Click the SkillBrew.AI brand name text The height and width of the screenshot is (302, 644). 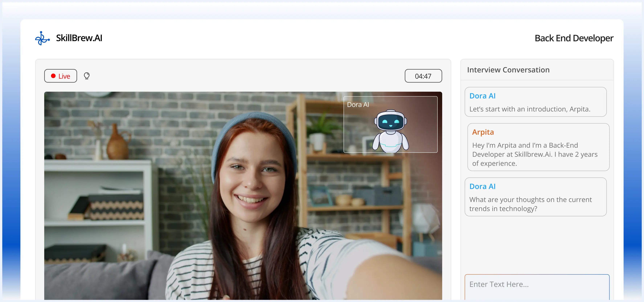pyautogui.click(x=79, y=38)
